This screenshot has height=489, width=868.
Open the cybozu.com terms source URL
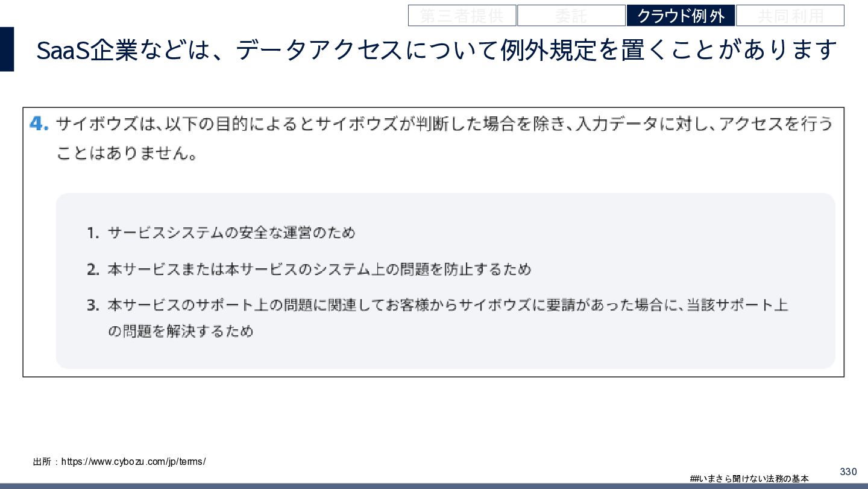coord(133,462)
